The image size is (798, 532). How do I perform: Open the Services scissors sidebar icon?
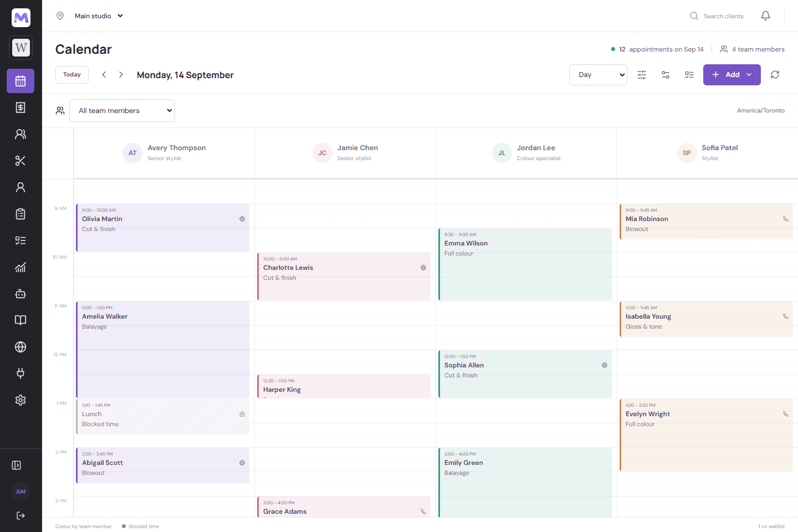coord(21,161)
